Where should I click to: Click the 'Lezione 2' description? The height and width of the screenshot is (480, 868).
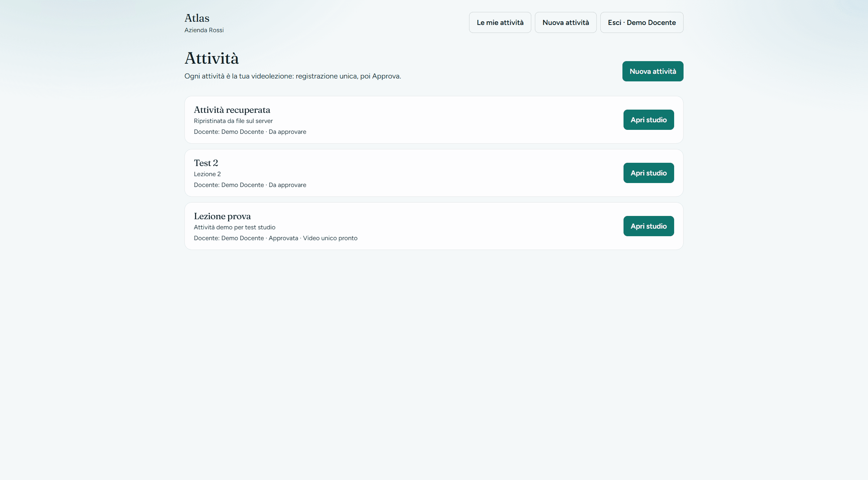tap(207, 174)
